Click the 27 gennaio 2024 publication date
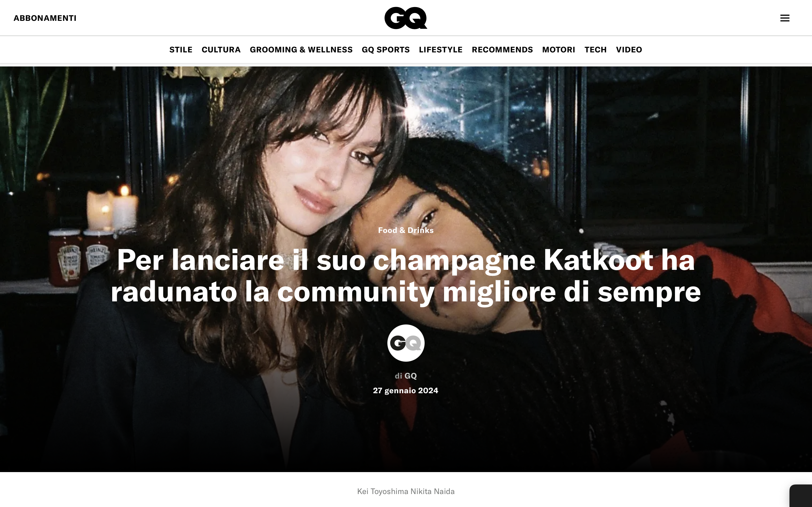Image resolution: width=812 pixels, height=507 pixels. 406,391
